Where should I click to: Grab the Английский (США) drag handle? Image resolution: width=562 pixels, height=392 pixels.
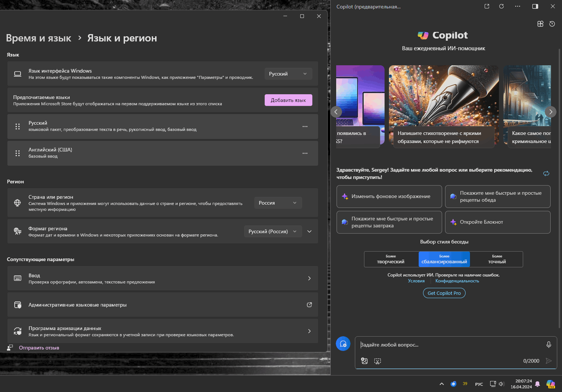18,153
